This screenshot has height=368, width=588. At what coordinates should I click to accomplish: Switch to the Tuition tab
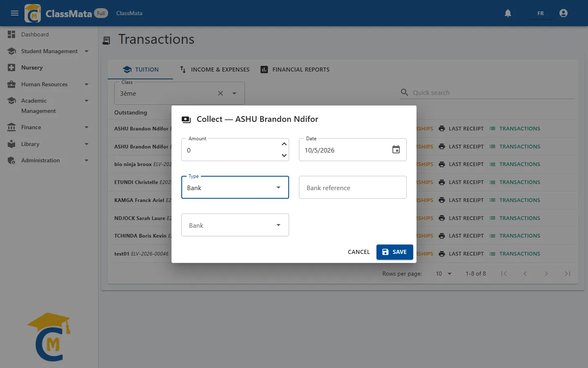tap(140, 70)
